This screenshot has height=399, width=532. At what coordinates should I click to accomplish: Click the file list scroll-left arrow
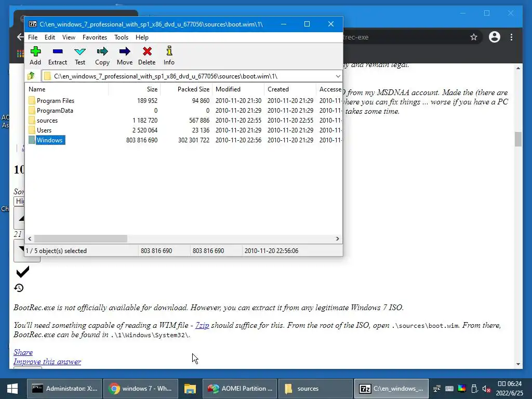30,239
